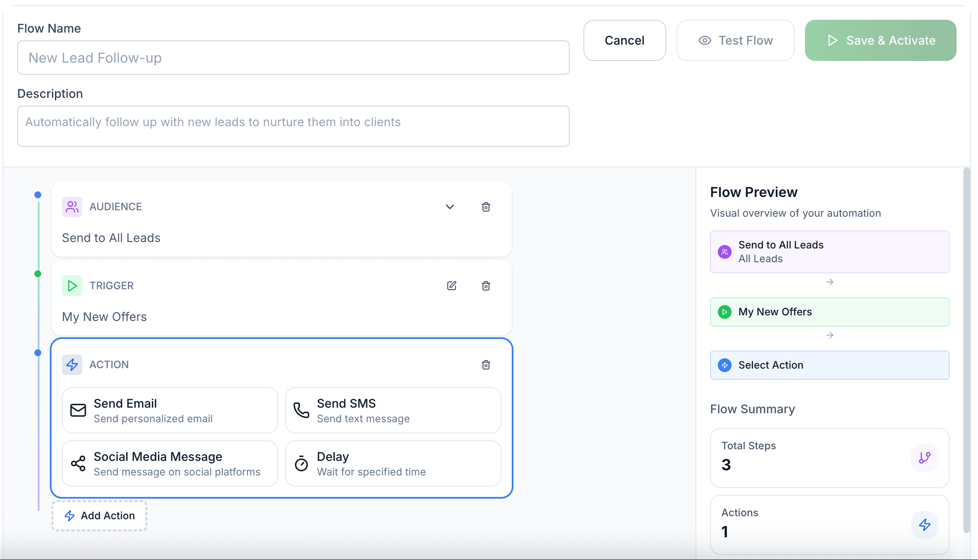Viewport: 978px width, 560px height.
Task: Click the green play icon on Trigger
Action: [72, 286]
